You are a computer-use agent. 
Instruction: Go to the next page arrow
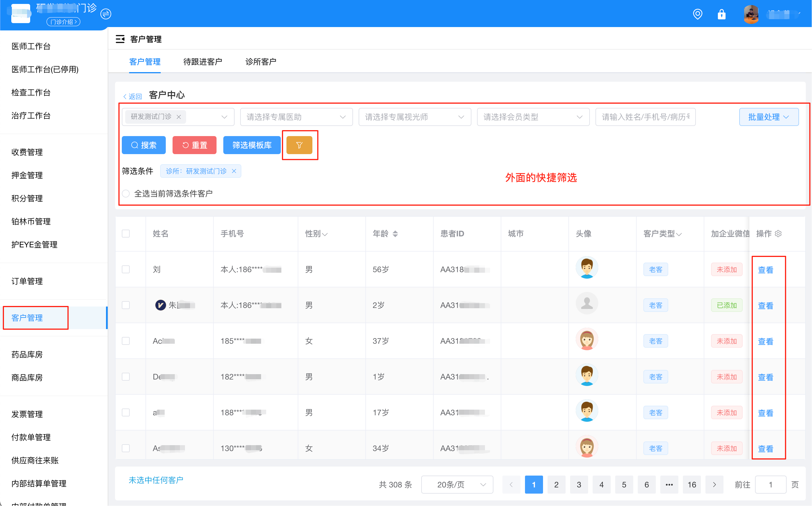point(714,485)
